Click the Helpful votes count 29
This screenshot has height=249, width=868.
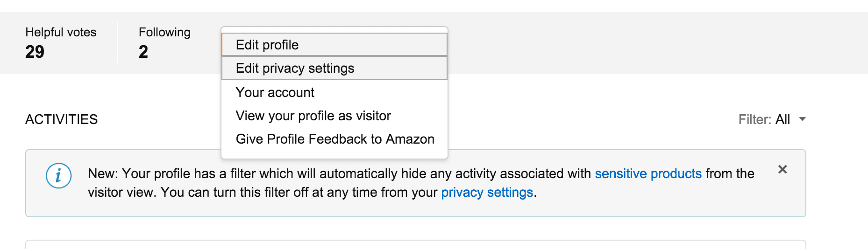point(35,52)
